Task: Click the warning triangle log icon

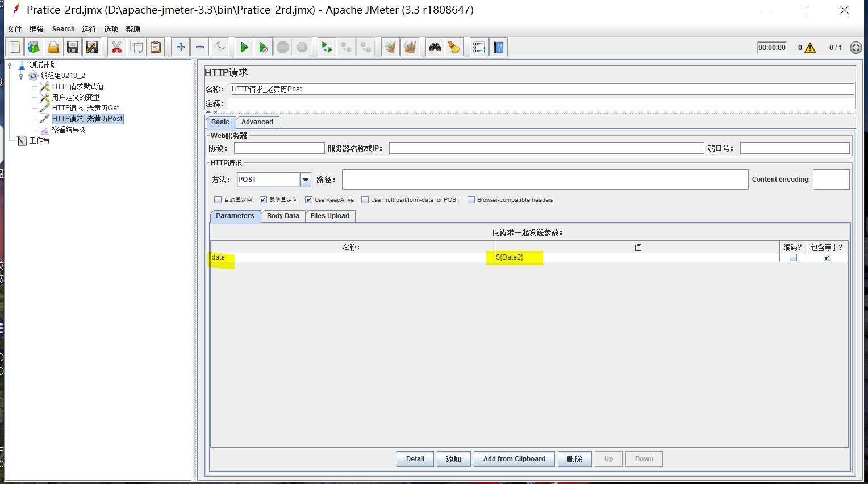Action: [x=810, y=48]
